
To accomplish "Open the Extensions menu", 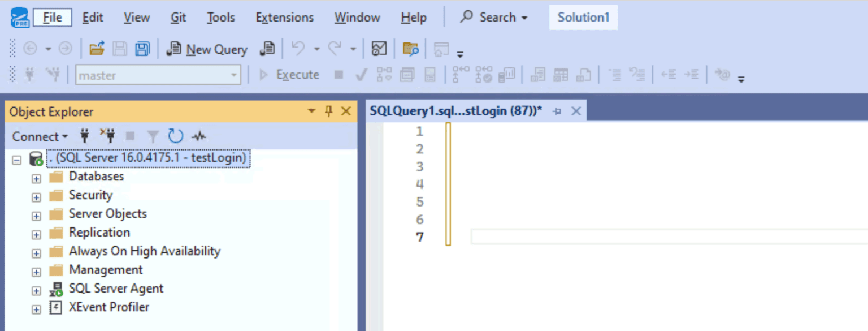I will click(x=285, y=18).
